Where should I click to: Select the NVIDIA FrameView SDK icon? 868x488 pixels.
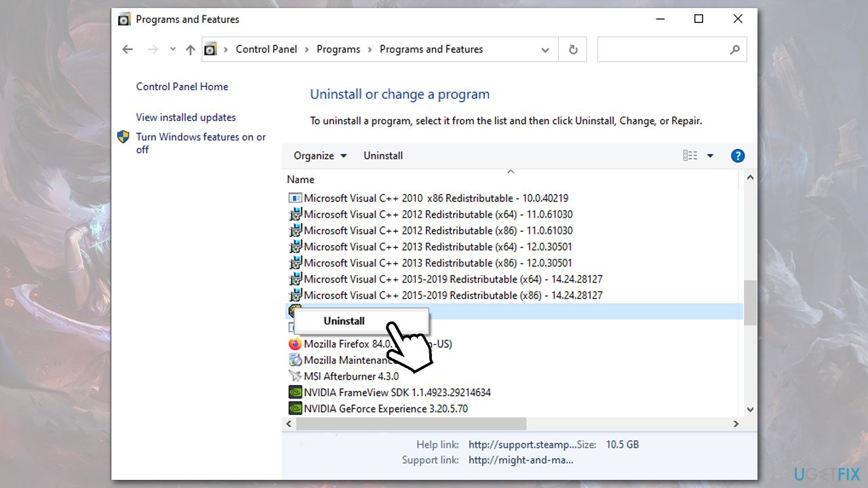(x=295, y=392)
